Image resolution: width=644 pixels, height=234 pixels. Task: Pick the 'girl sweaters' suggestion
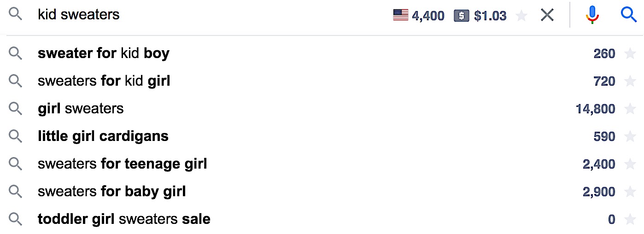click(x=81, y=109)
